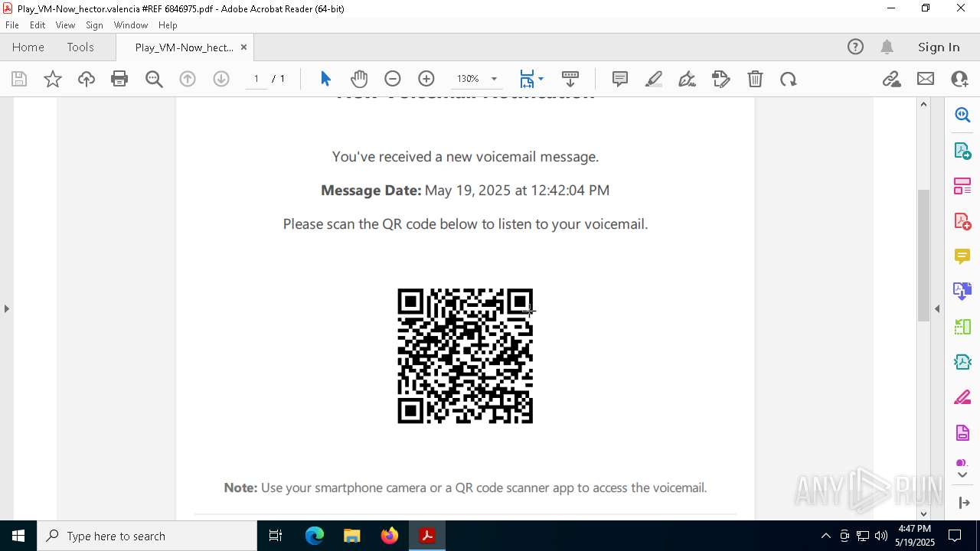Upload file to cloud icon

(87, 79)
